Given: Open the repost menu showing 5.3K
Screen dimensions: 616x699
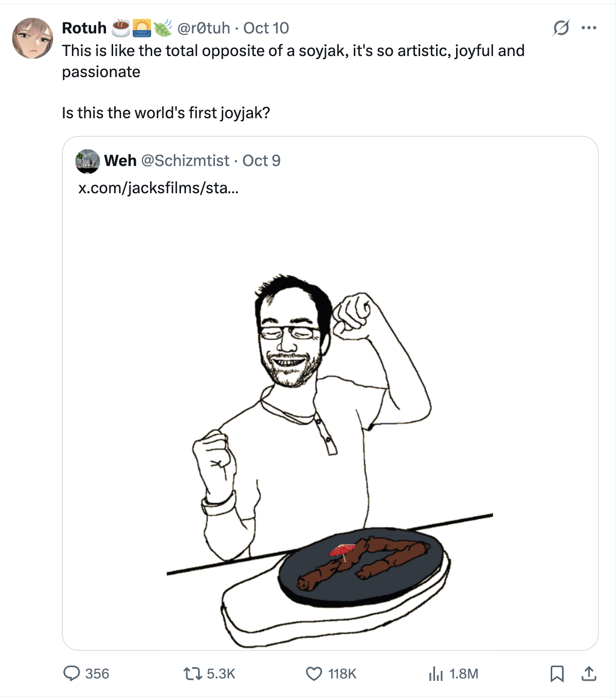Looking at the screenshot, I should [x=192, y=673].
